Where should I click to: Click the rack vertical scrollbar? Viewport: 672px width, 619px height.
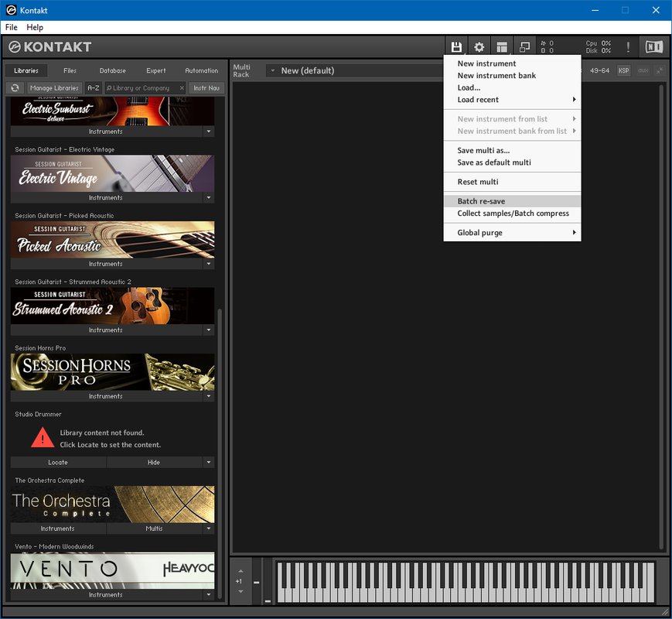tap(662, 317)
